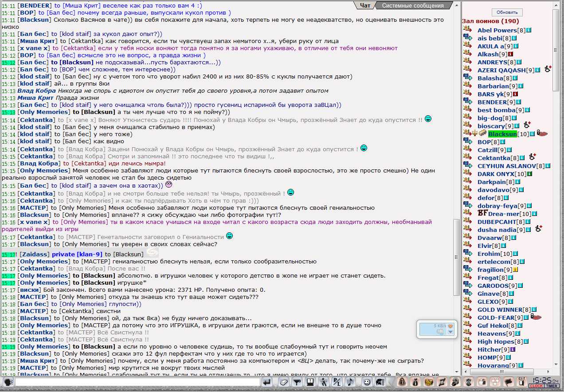This screenshot has width=564, height=392.
Task: Open the Системные сообщения tab
Action: (413, 5)
